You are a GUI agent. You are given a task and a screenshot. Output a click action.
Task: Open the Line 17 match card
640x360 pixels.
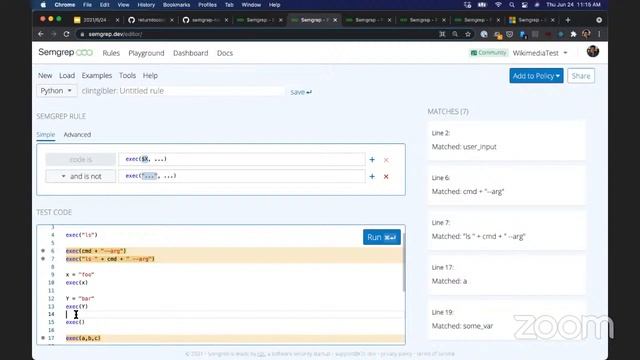[506, 274]
